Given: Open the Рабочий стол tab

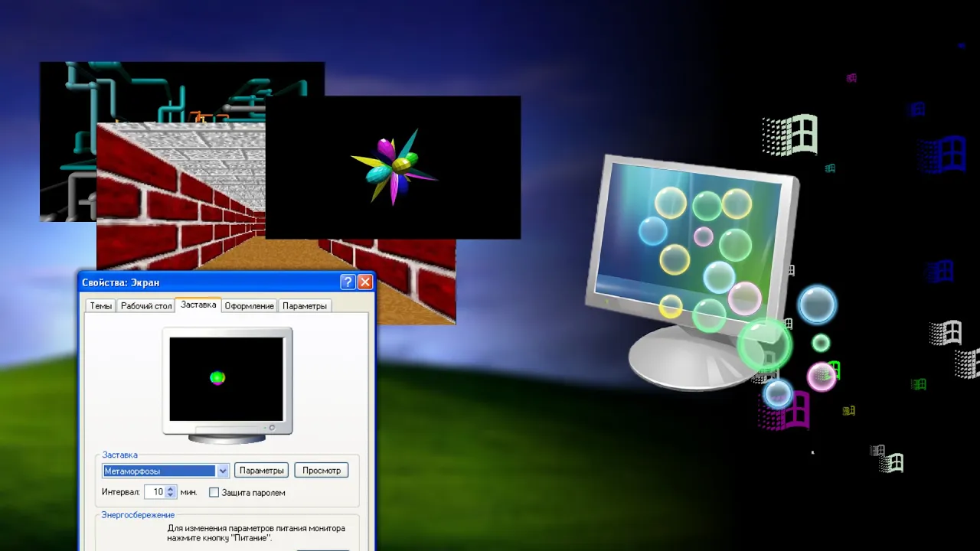Looking at the screenshot, I should pyautogui.click(x=146, y=306).
